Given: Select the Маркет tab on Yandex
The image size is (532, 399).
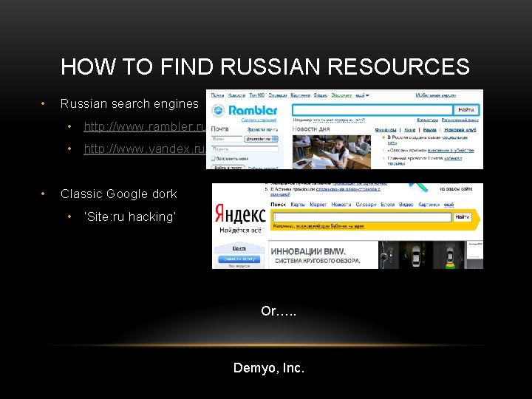Looking at the screenshot, I should click(x=318, y=204).
